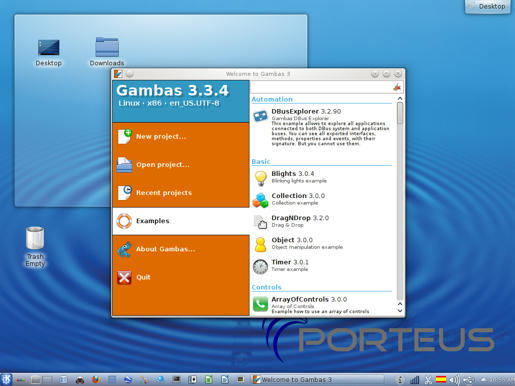Image resolution: width=515 pixels, height=386 pixels.
Task: Click the yellow Object person icon
Action: pyautogui.click(x=260, y=244)
